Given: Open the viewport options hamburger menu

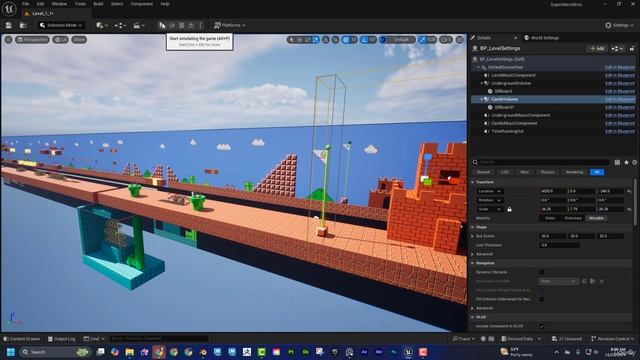Looking at the screenshot, I should click(x=9, y=40).
